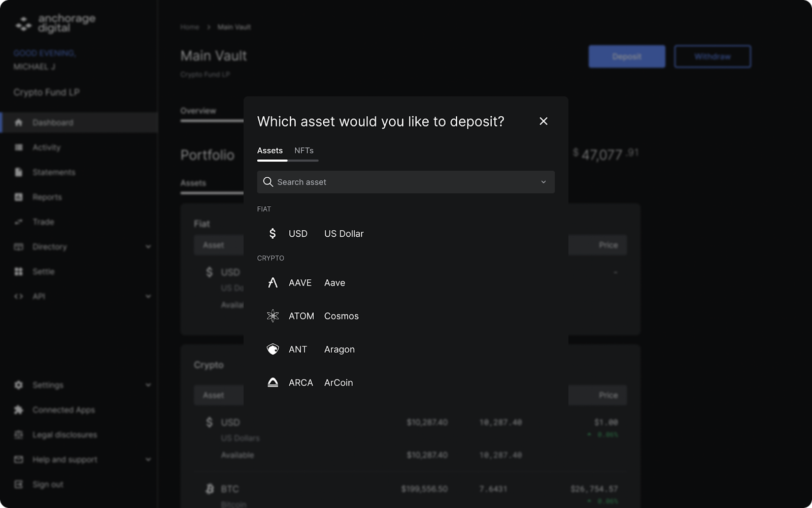
Task: Click Sign out text link
Action: (48, 485)
